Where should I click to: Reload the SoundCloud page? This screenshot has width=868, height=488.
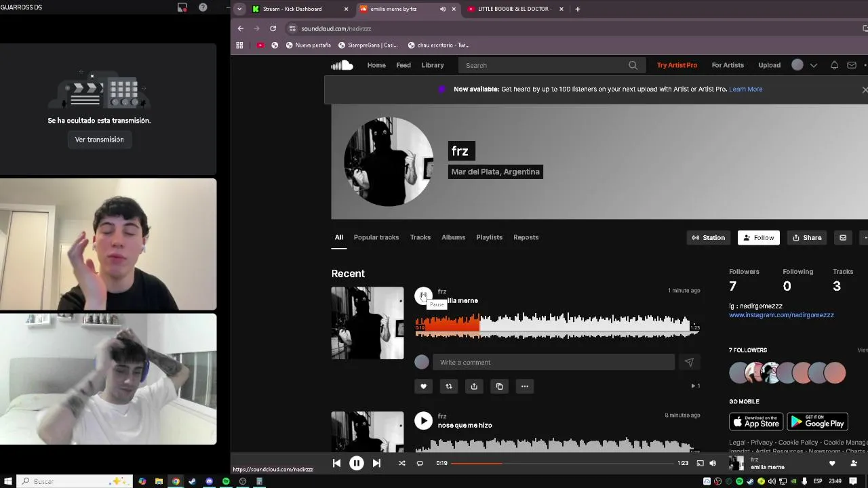click(273, 28)
